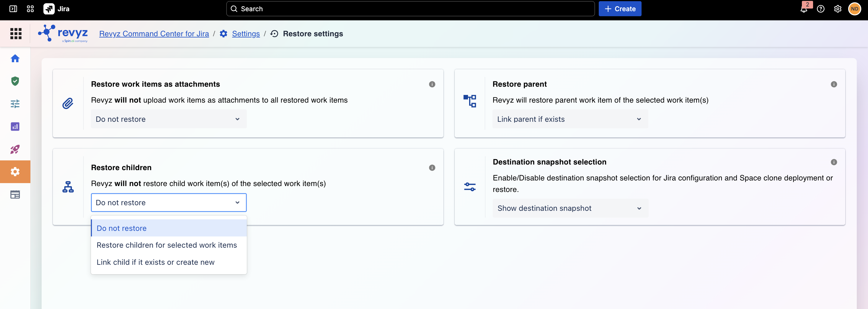This screenshot has height=309, width=868.
Task: Collapse the Restore children dropdown
Action: point(169,203)
